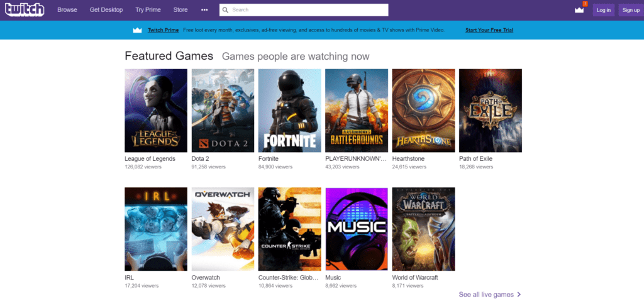This screenshot has height=306, width=644.
Task: Click the Featured Games heading
Action: (x=169, y=56)
